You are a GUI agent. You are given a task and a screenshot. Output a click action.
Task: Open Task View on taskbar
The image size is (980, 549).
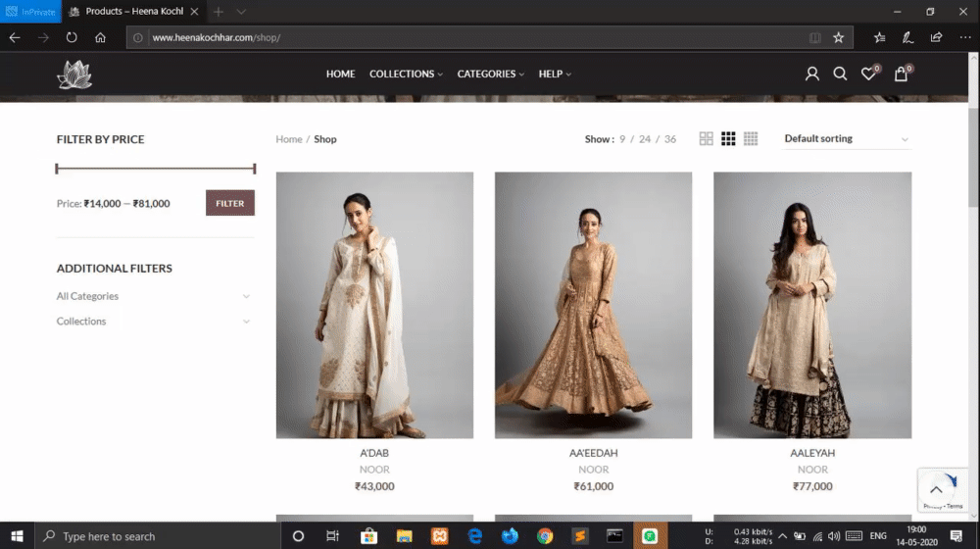[332, 536]
